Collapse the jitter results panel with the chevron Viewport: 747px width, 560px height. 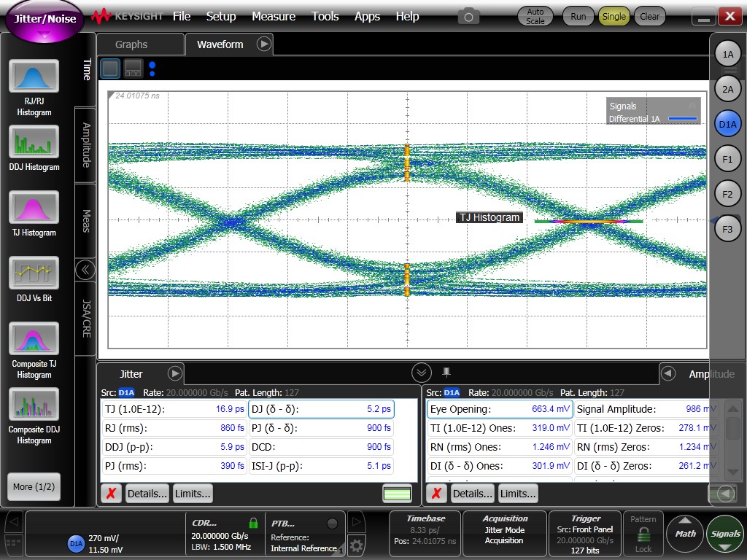tap(422, 372)
